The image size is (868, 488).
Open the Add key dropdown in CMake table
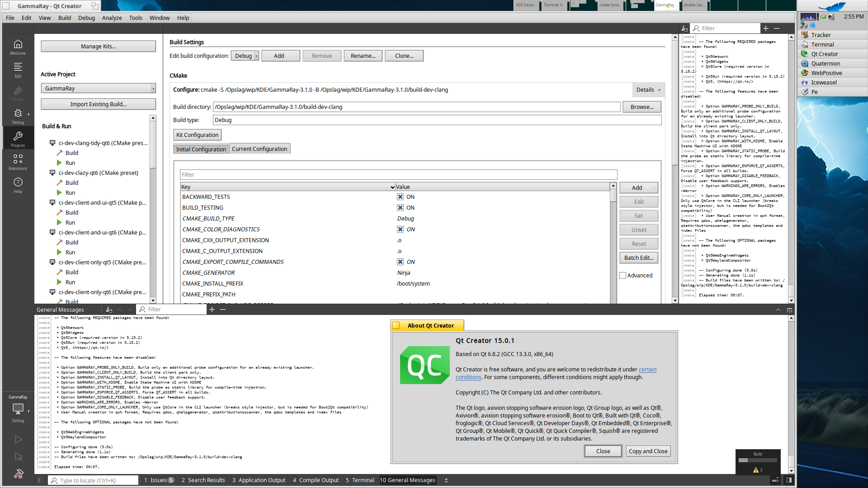point(638,188)
